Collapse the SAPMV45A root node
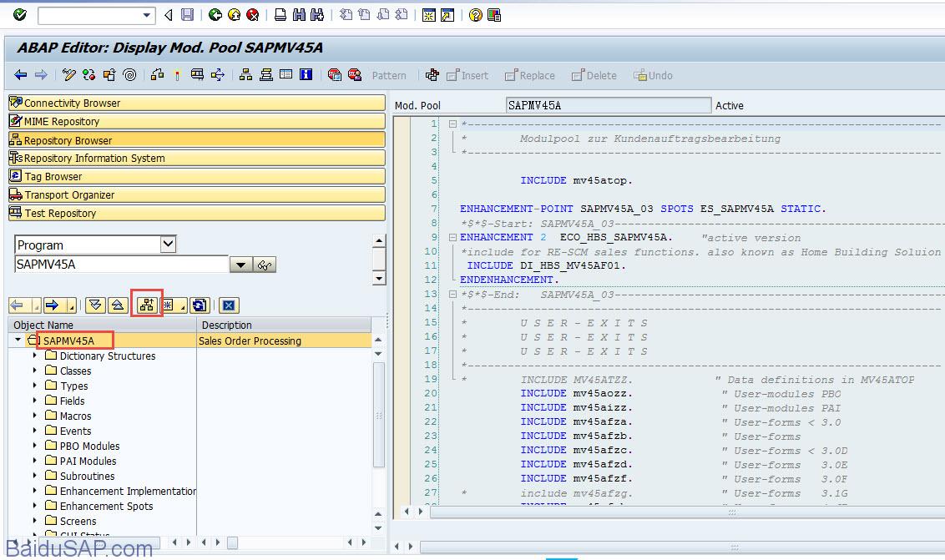 click(18, 341)
